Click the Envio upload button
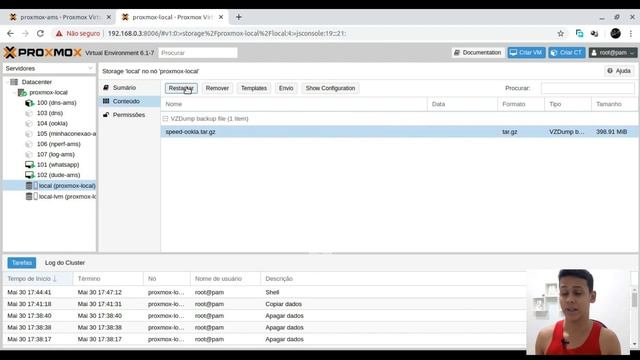 point(286,88)
